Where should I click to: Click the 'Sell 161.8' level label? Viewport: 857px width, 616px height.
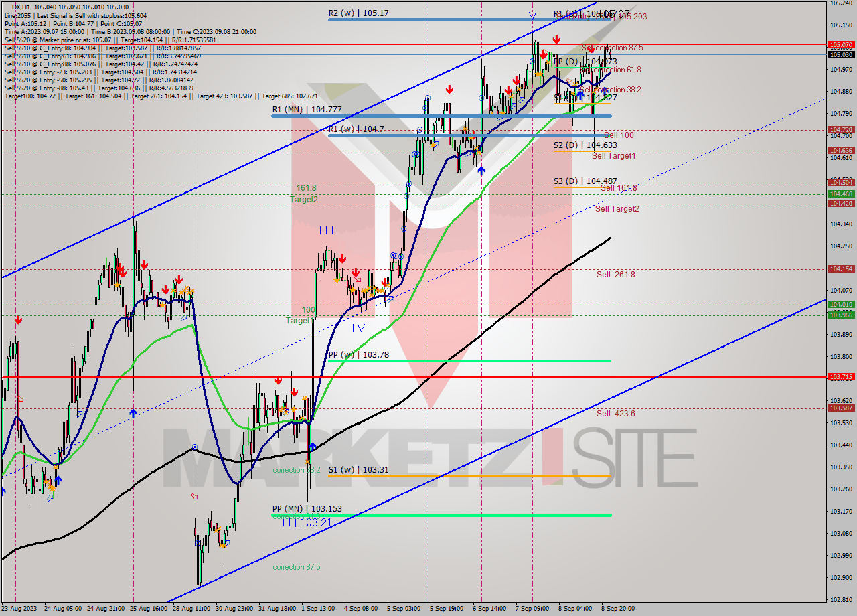[619, 188]
